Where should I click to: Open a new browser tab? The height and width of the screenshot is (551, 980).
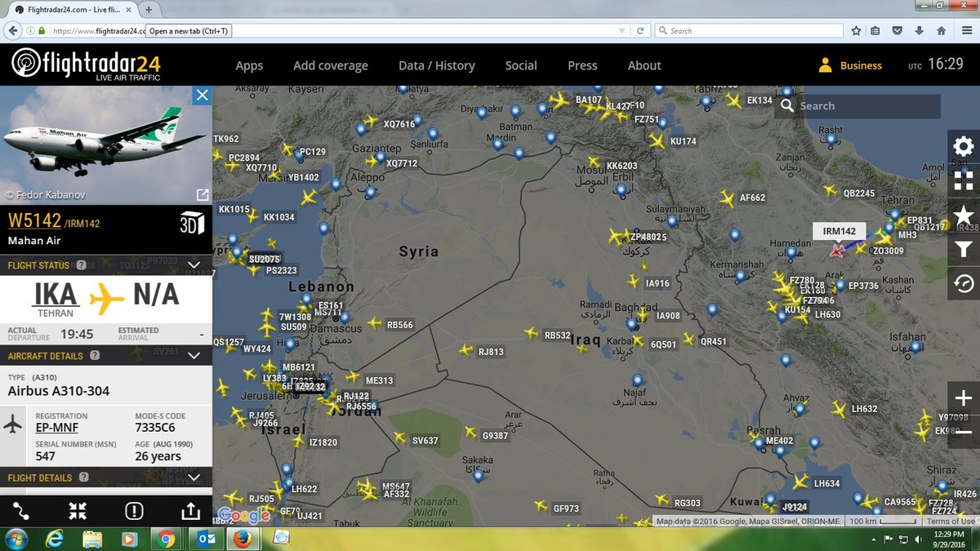click(x=149, y=11)
